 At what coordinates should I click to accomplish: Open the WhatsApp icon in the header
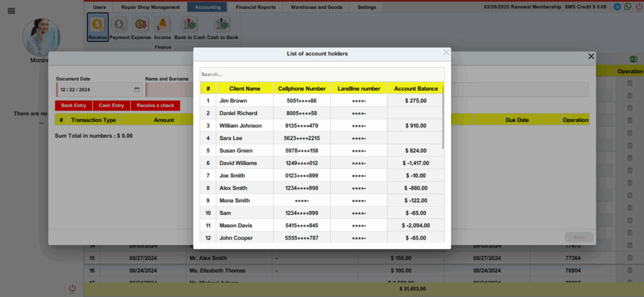[x=628, y=6]
